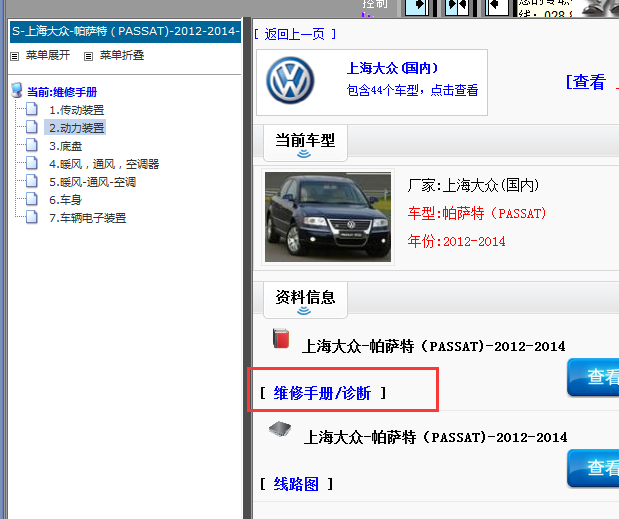Open 3.底盘 in the tree

[66, 146]
